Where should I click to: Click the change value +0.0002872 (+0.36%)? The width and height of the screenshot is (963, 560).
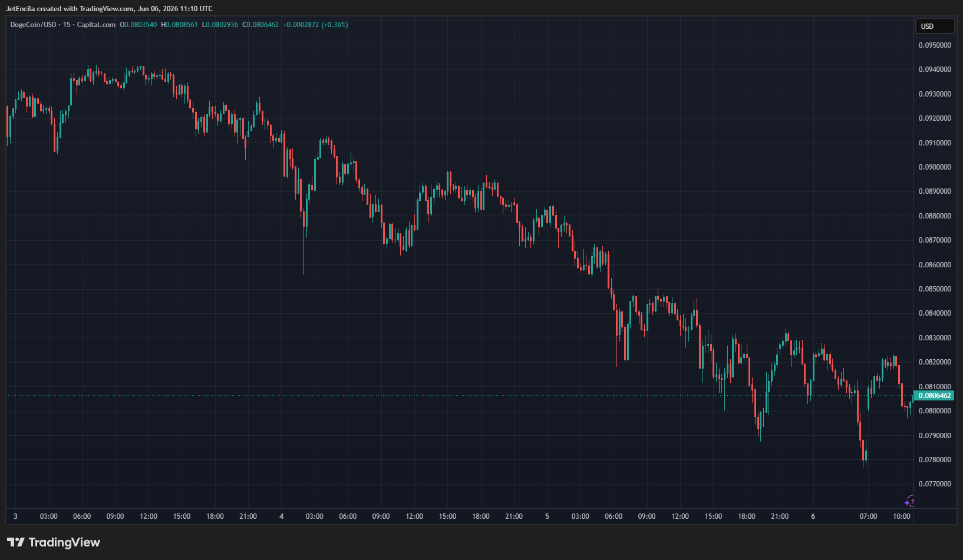coord(315,25)
